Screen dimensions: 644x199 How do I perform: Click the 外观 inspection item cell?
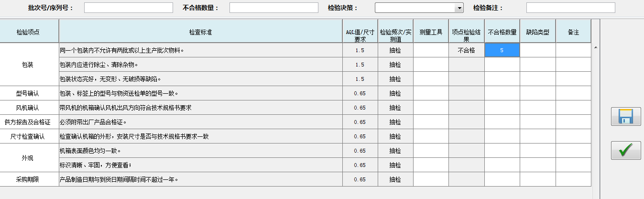(x=29, y=158)
